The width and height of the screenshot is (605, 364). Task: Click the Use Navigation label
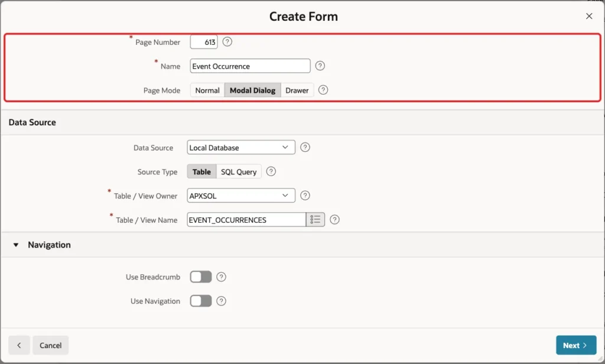(155, 301)
